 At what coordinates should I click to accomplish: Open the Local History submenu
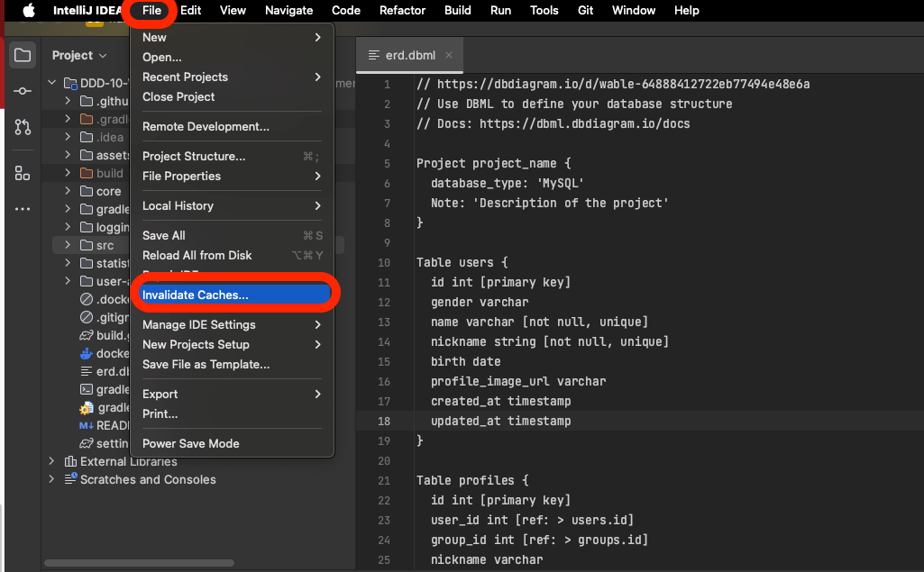(233, 205)
